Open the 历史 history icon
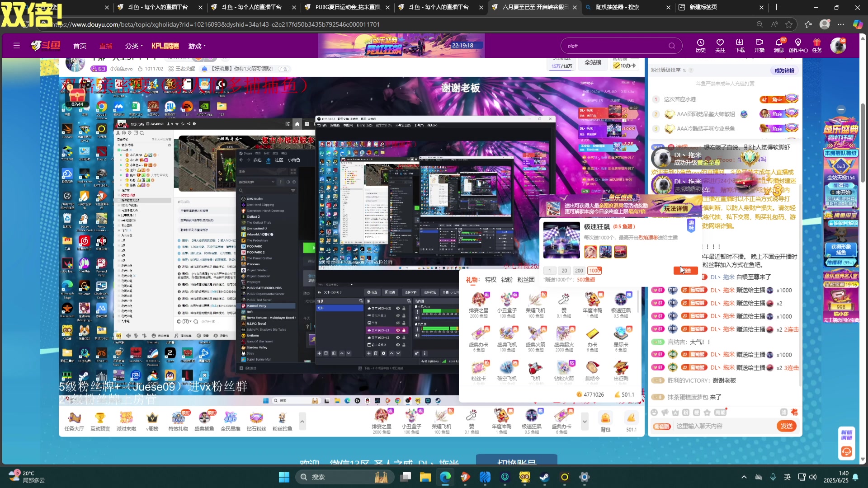The image size is (868, 488). [x=701, y=46]
